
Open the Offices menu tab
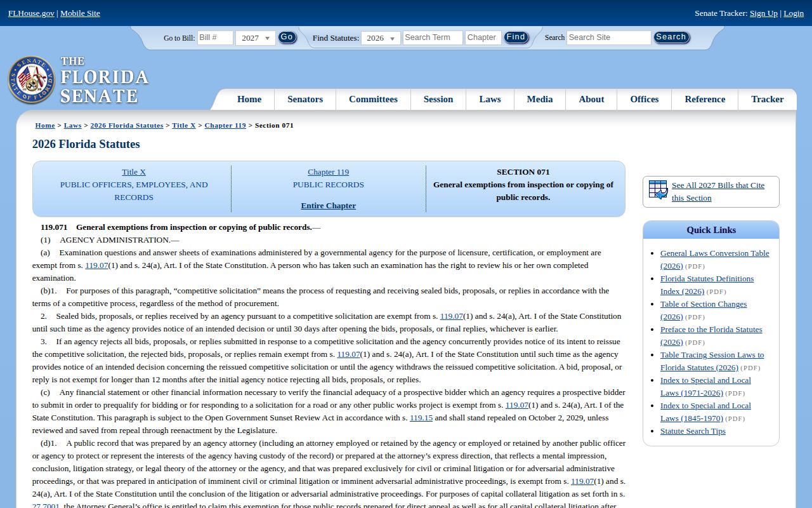[x=645, y=99]
